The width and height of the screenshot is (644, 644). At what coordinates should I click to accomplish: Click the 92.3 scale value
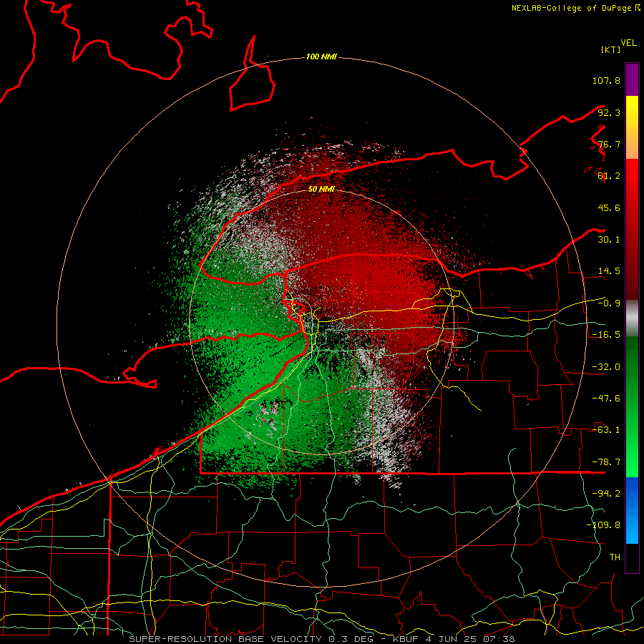609,112
